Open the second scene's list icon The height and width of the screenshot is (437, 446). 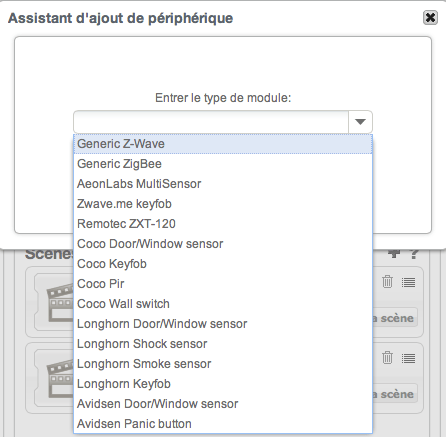coord(408,359)
